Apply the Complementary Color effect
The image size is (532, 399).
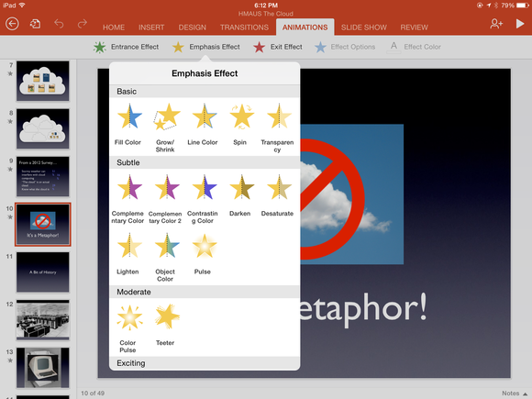tap(127, 199)
